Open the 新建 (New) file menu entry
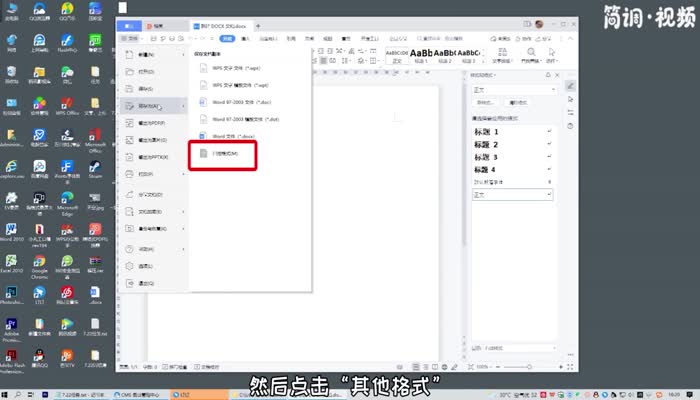Image resolution: width=700 pixels, height=400 pixels. coord(146,54)
